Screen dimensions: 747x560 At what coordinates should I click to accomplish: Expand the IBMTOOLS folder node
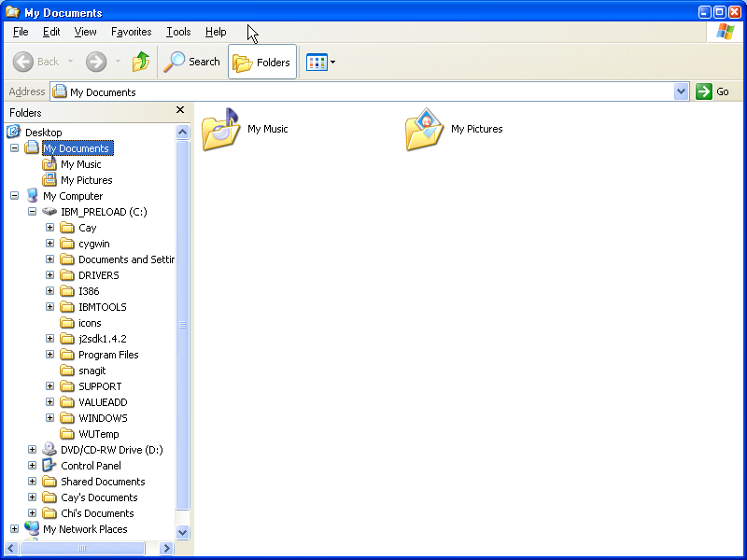(49, 307)
